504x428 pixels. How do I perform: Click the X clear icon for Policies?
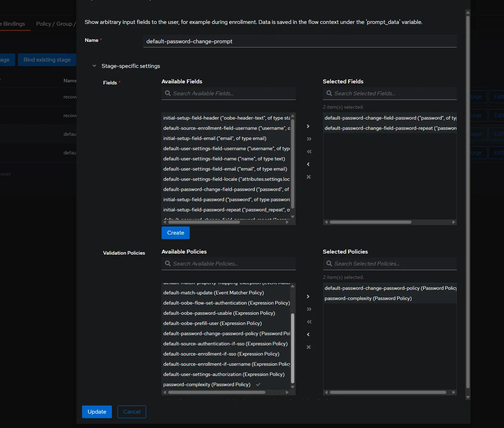309,347
